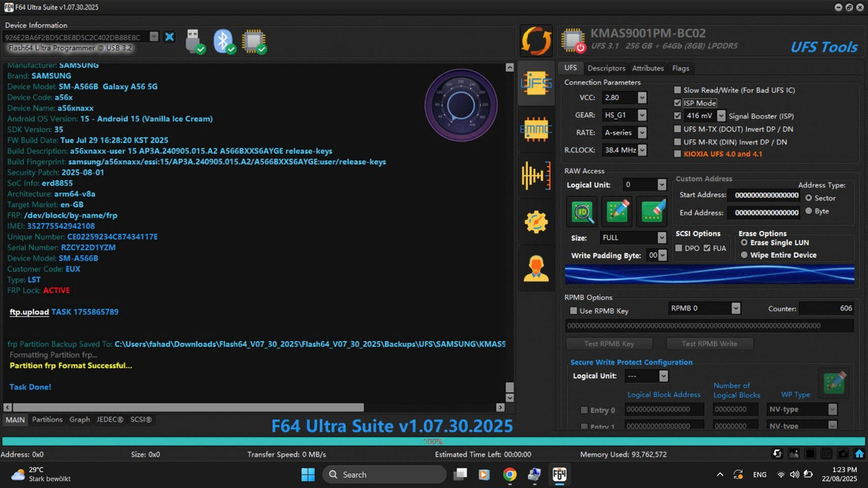Open the Windows Start menu
Image resolution: width=868 pixels, height=488 pixels.
(x=308, y=474)
